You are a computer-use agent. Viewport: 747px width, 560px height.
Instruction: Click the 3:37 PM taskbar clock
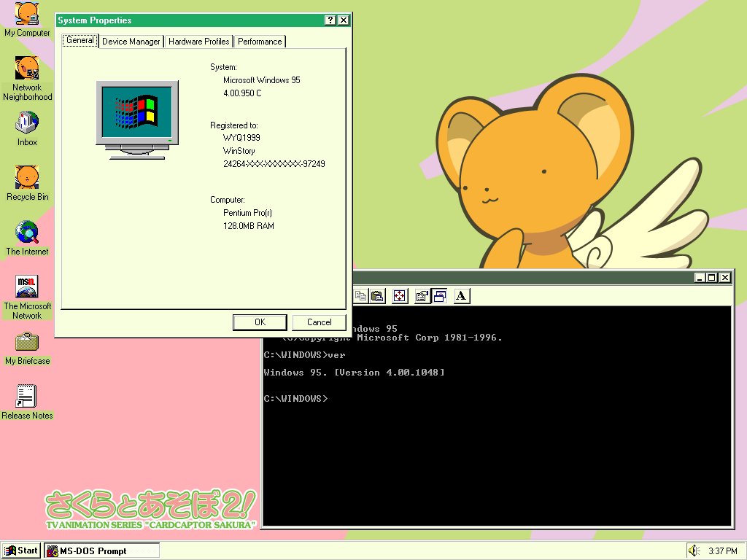(723, 551)
